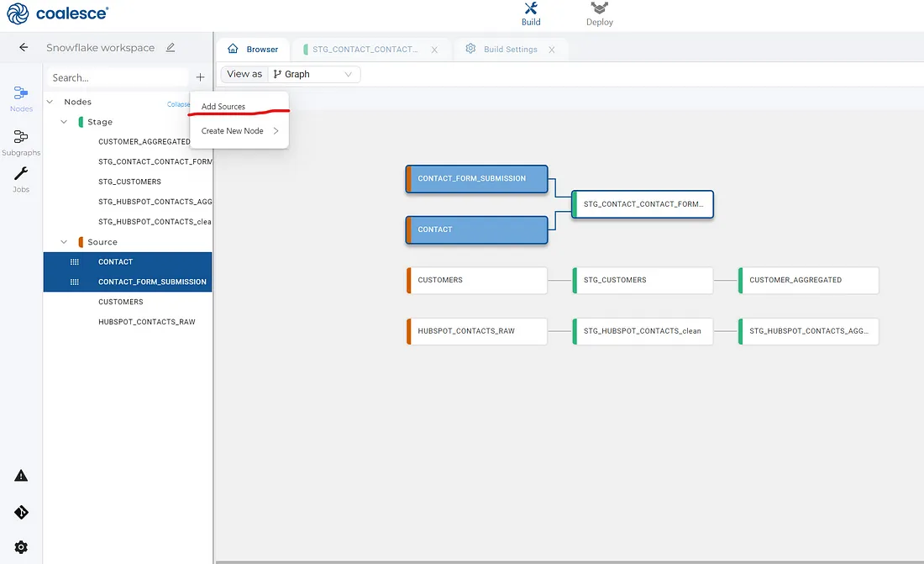924x564 pixels.
Task: Click the warning triangle in the lower sidebar
Action: (x=20, y=475)
